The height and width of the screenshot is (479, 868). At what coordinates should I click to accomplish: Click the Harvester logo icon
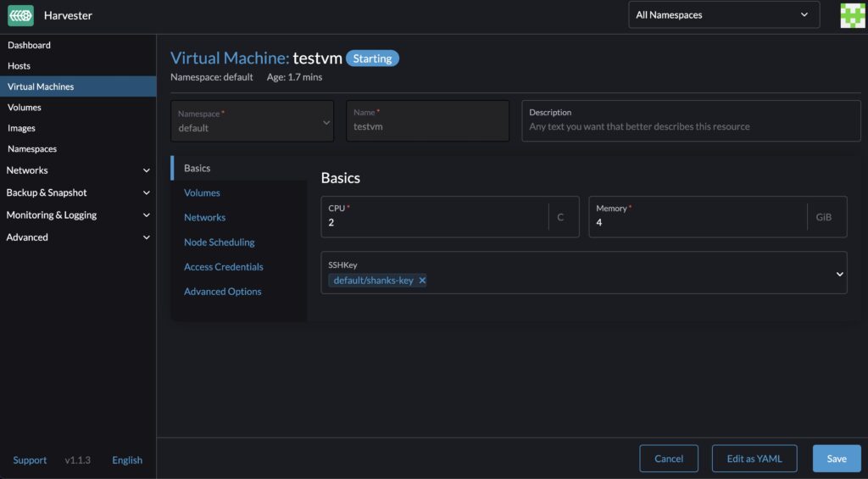[x=20, y=15]
